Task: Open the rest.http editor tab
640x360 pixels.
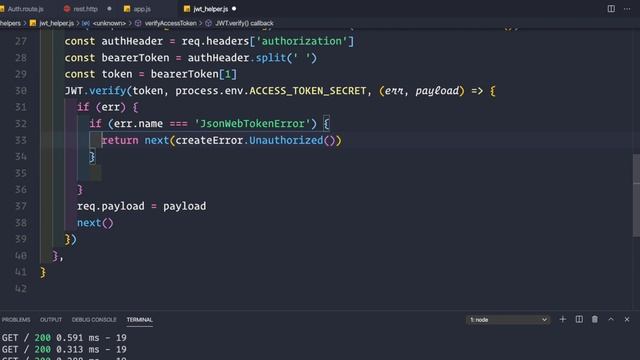Action: click(x=85, y=9)
